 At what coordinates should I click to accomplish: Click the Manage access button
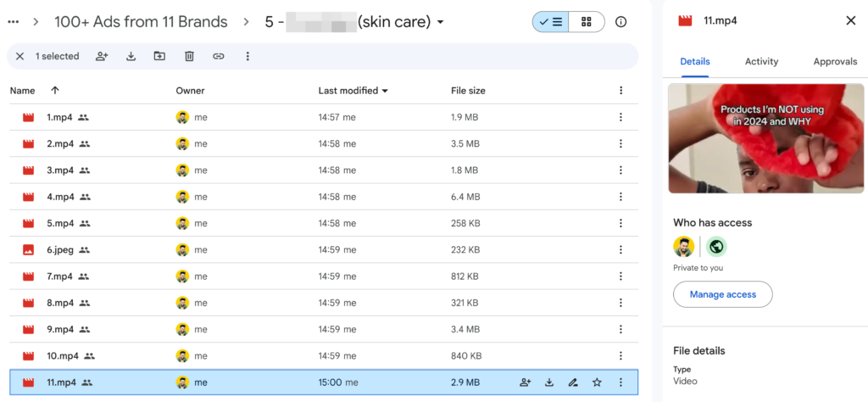pyautogui.click(x=722, y=294)
